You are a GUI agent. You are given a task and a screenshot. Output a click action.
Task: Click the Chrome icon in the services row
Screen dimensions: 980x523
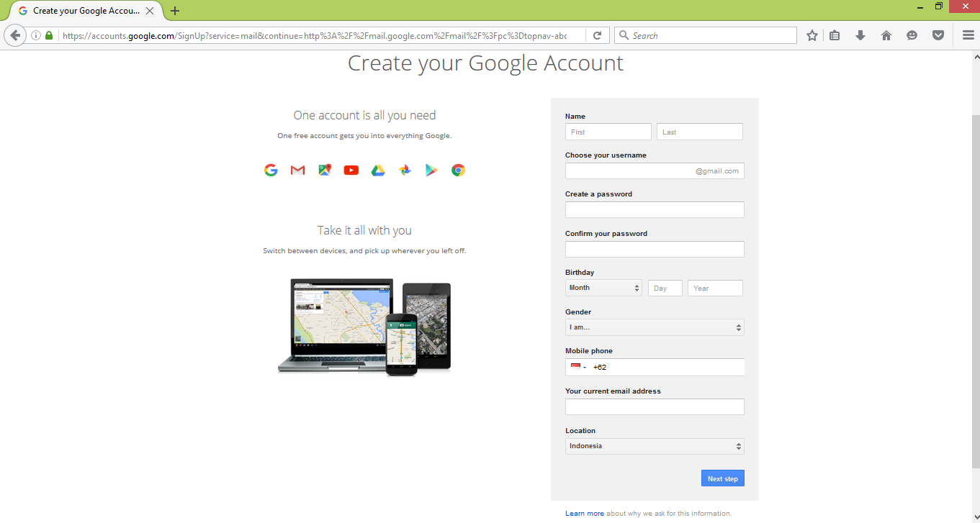click(x=458, y=170)
